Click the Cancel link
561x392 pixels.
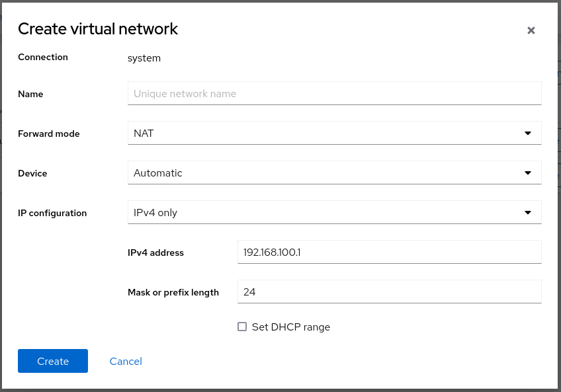coord(126,361)
